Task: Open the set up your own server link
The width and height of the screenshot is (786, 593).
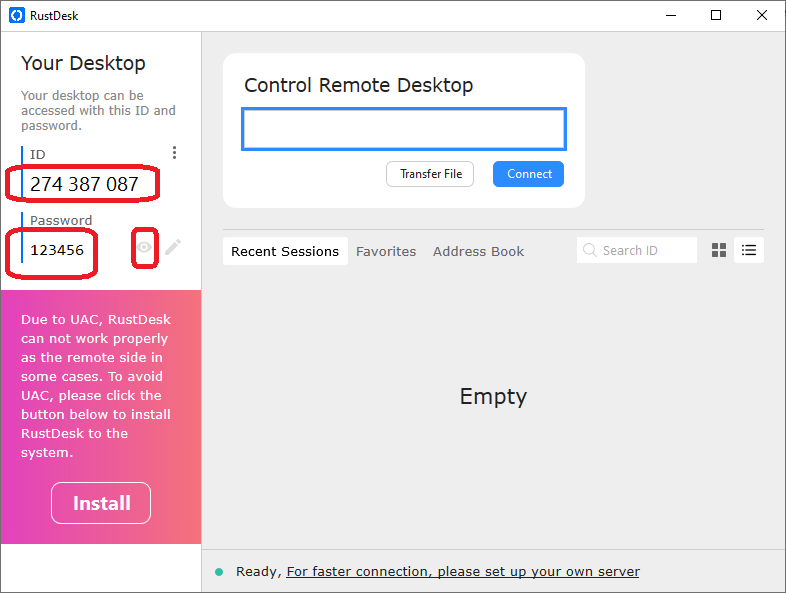Action: pyautogui.click(x=463, y=572)
